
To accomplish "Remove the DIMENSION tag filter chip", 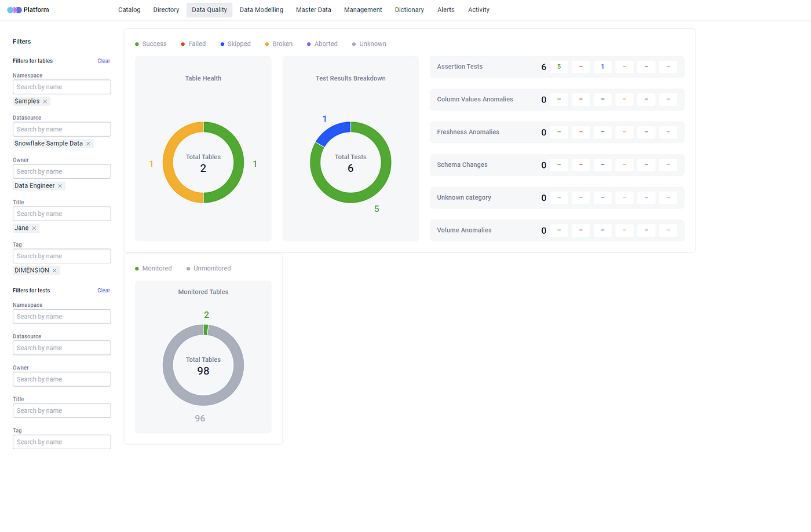I will point(55,270).
